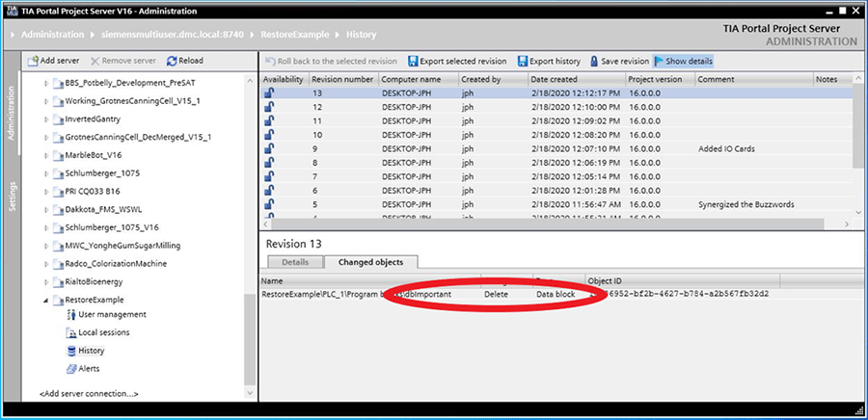The image size is (868, 420).
Task: Open User management under RestoreExample
Action: pyautogui.click(x=106, y=314)
